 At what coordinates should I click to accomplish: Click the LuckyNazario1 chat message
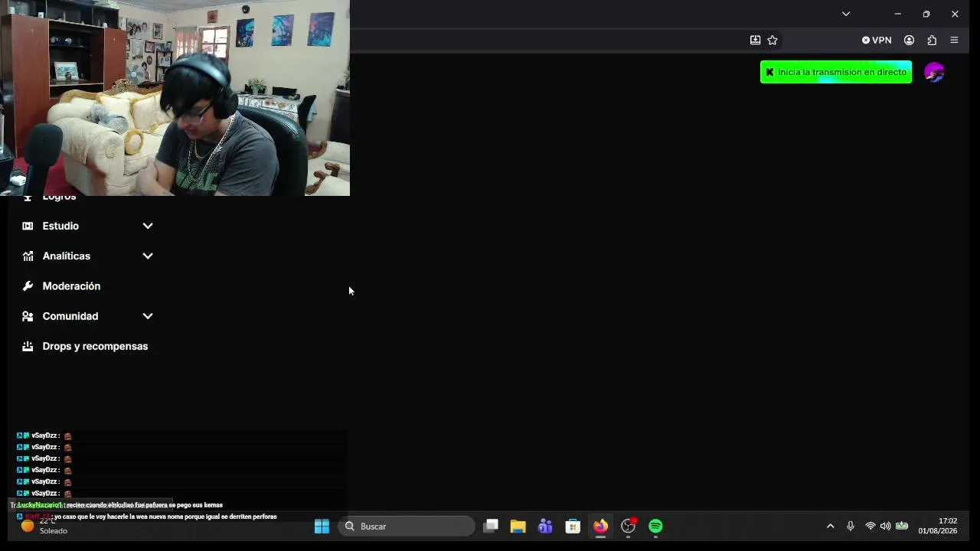[x=119, y=505]
